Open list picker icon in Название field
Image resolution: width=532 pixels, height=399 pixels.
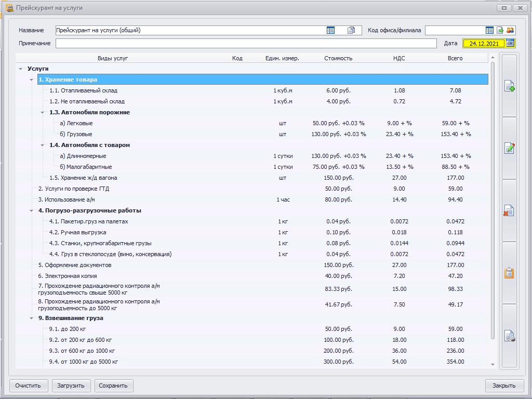pos(330,30)
